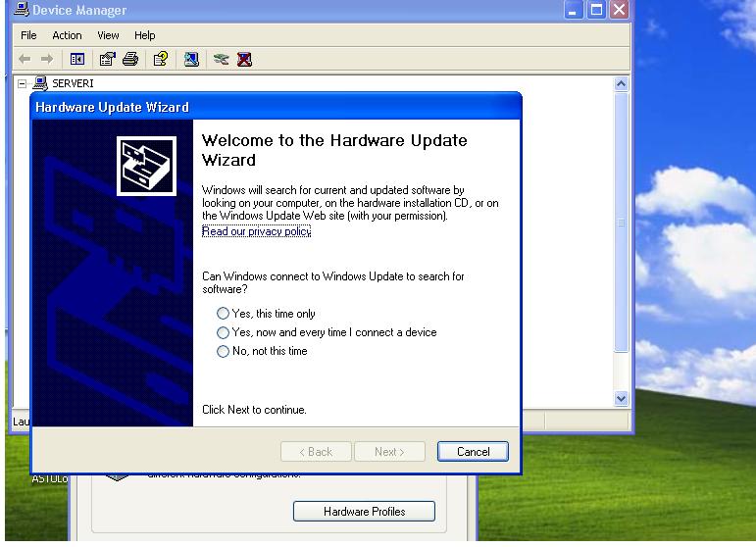Click the vertical scrollbar thumb in Device Manager
The width and height of the screenshot is (756, 547).
click(621, 223)
